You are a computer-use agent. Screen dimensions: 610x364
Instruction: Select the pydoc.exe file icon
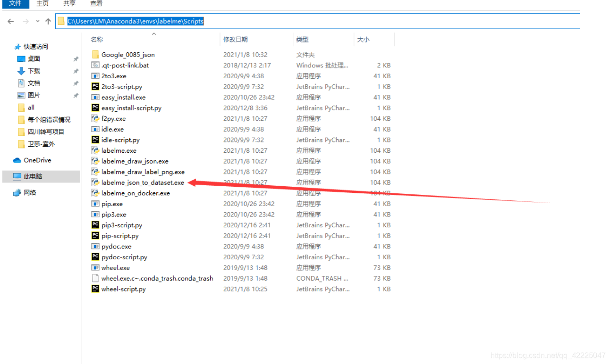pos(95,247)
